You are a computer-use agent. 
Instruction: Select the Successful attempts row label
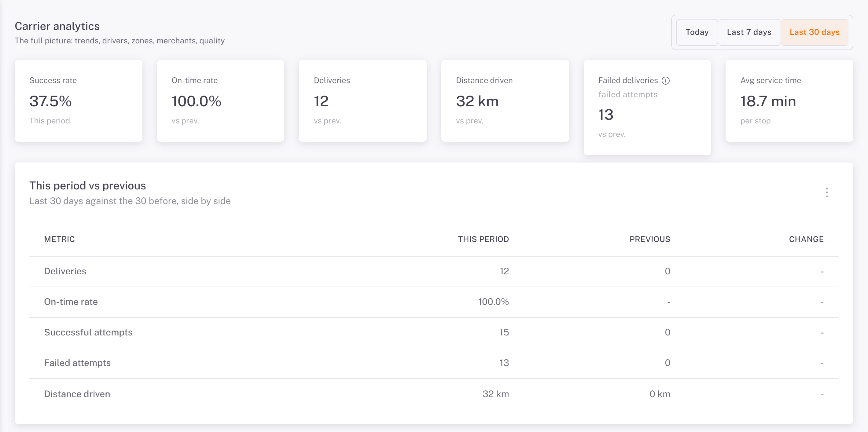pyautogui.click(x=88, y=332)
